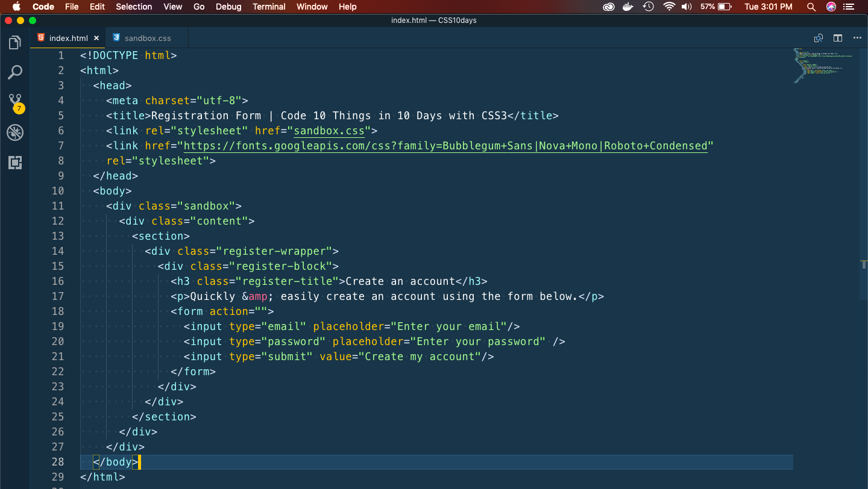Click the 'register-wrapper' class value
Screen dimensions: 868x489
tap(274, 251)
